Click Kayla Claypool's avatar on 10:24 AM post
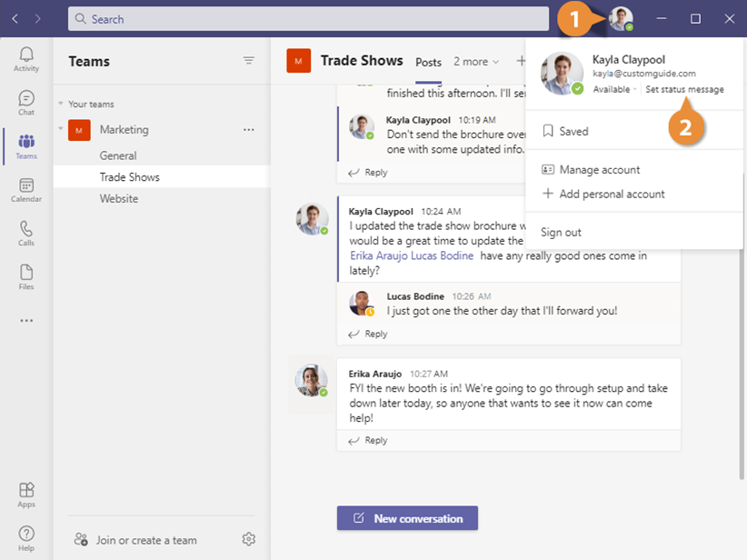 click(312, 219)
